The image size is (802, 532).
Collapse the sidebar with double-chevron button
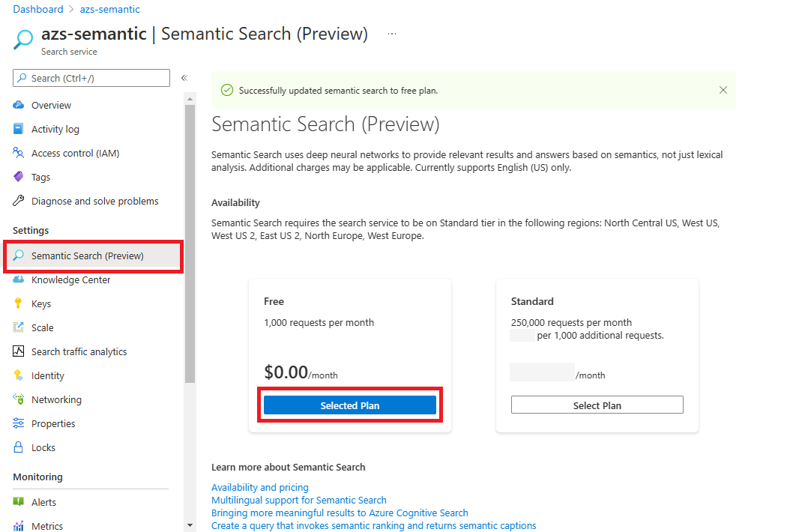(x=184, y=78)
